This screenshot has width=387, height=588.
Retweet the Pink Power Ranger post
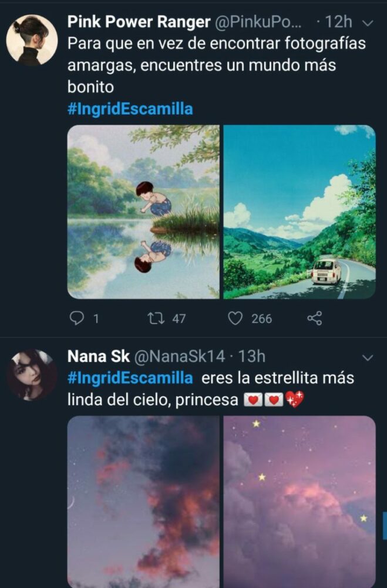tap(156, 319)
